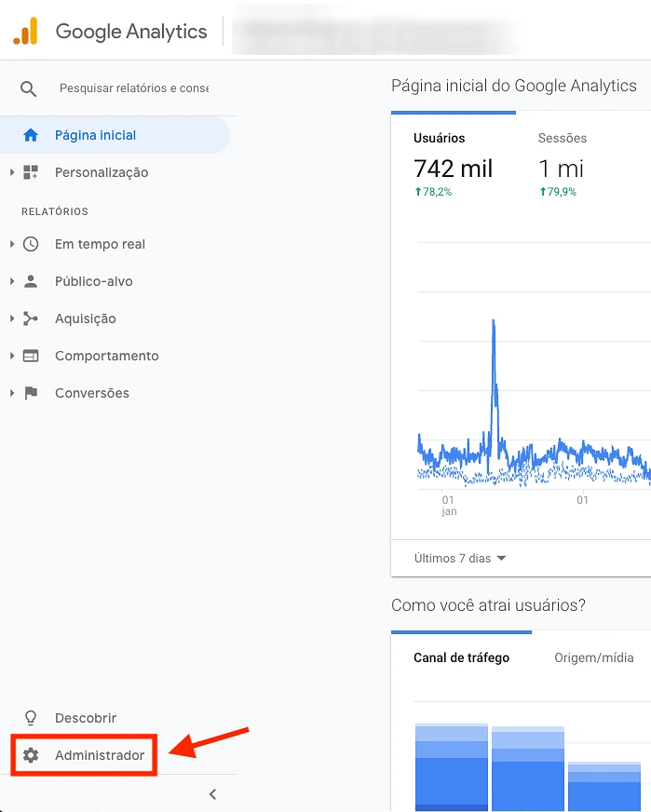Open the Últimos 7 dias date dropdown
The width and height of the screenshot is (651, 812).
(460, 559)
